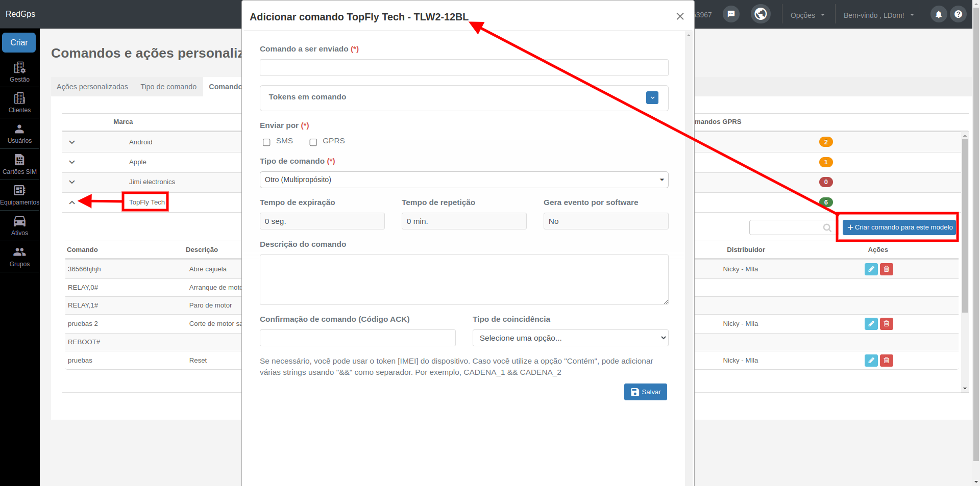Switch to Tipo de comando tab
The width and height of the screenshot is (980, 486).
pos(168,87)
